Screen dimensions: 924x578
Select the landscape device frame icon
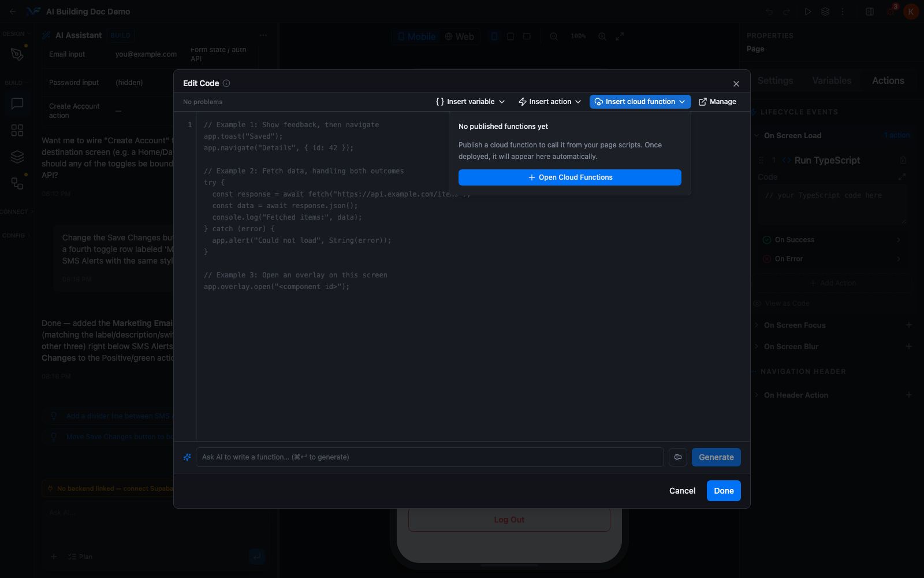coord(527,36)
